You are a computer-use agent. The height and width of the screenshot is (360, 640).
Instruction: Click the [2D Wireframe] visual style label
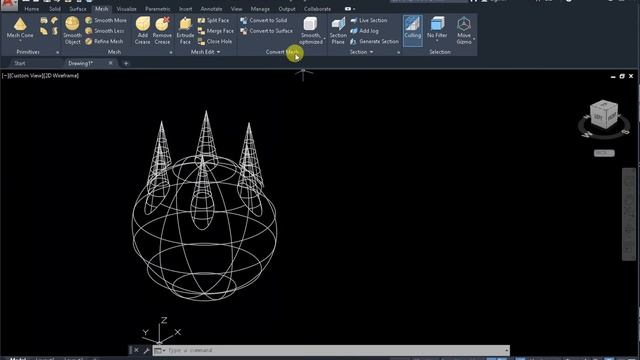[61, 76]
